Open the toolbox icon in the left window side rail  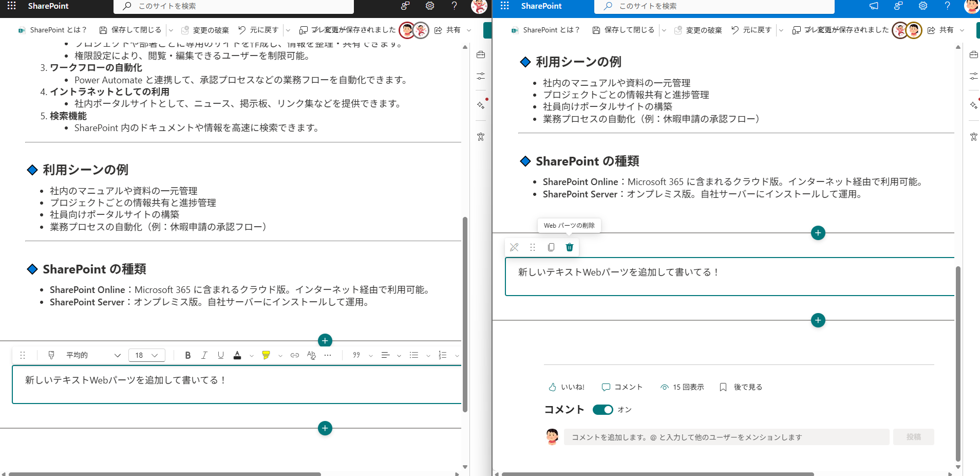[481, 55]
